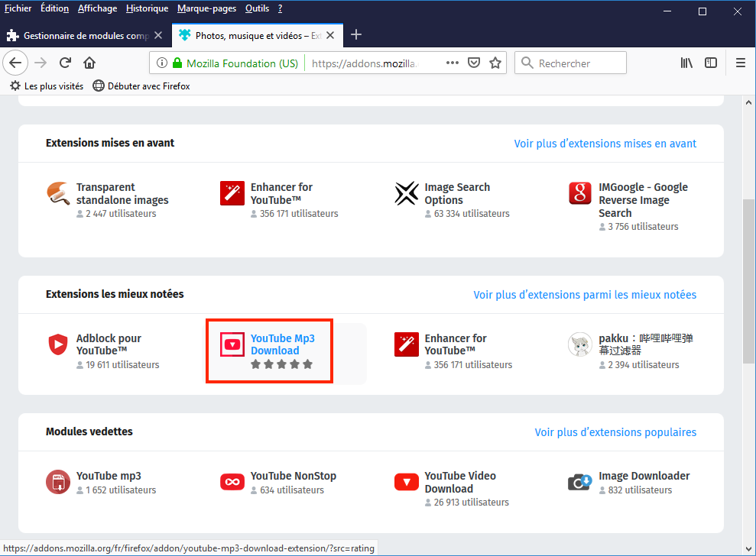Open IMGoogle - Google Reverse Image Search title
Viewport: 756px width, 556px height.
tap(643, 200)
